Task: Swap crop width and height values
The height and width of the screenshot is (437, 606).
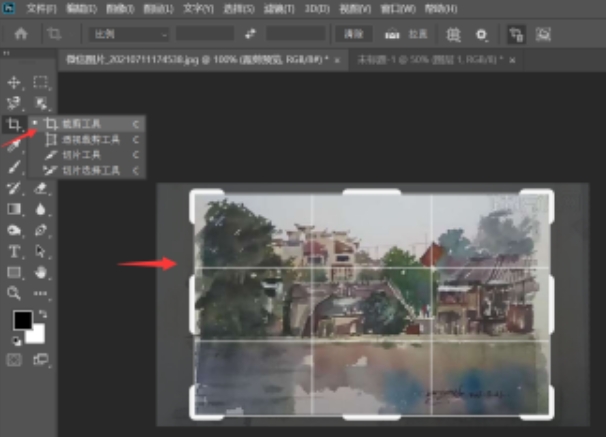Action: 250,34
